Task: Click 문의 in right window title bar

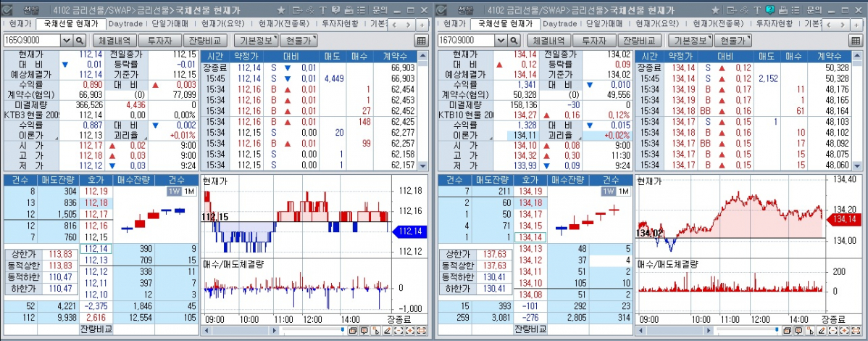Action: pyautogui.click(x=814, y=10)
